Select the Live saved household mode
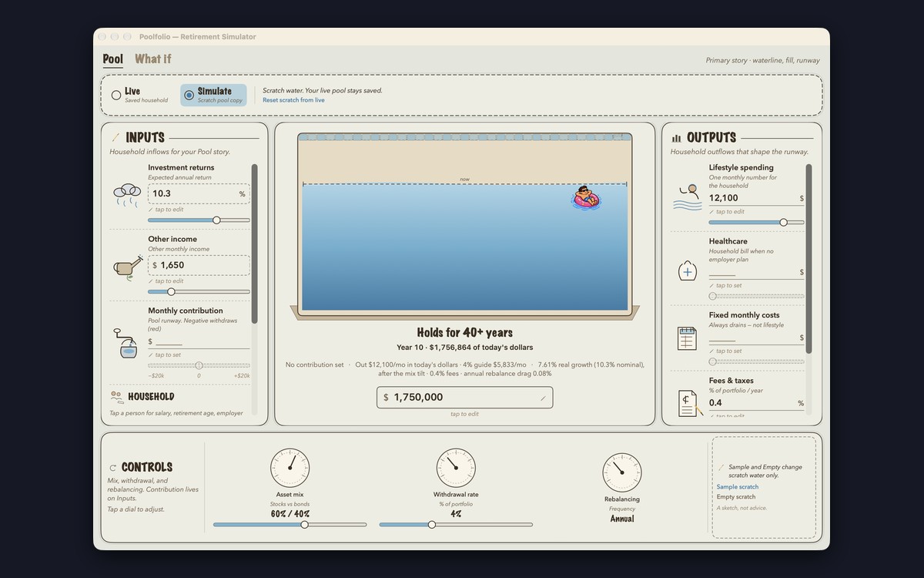The image size is (924, 578). [139, 95]
